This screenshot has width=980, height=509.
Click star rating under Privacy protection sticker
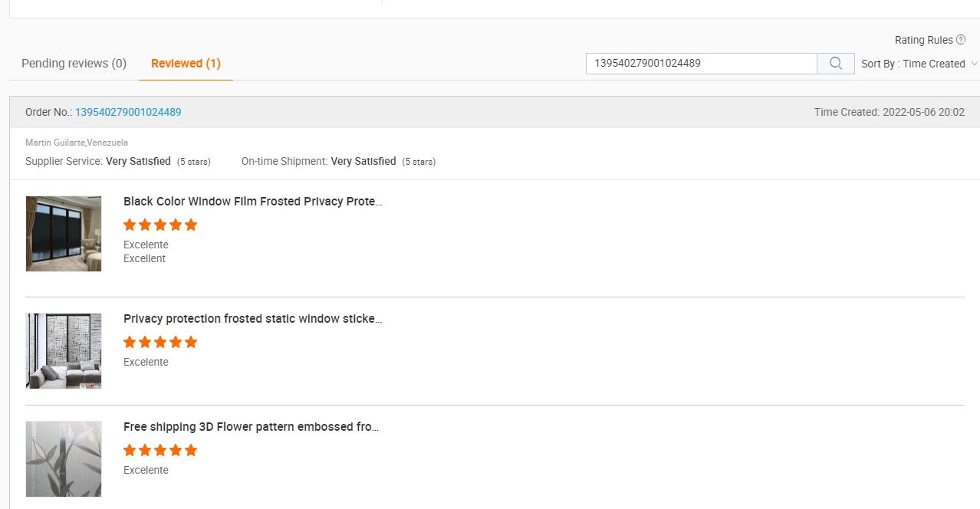[x=160, y=342]
